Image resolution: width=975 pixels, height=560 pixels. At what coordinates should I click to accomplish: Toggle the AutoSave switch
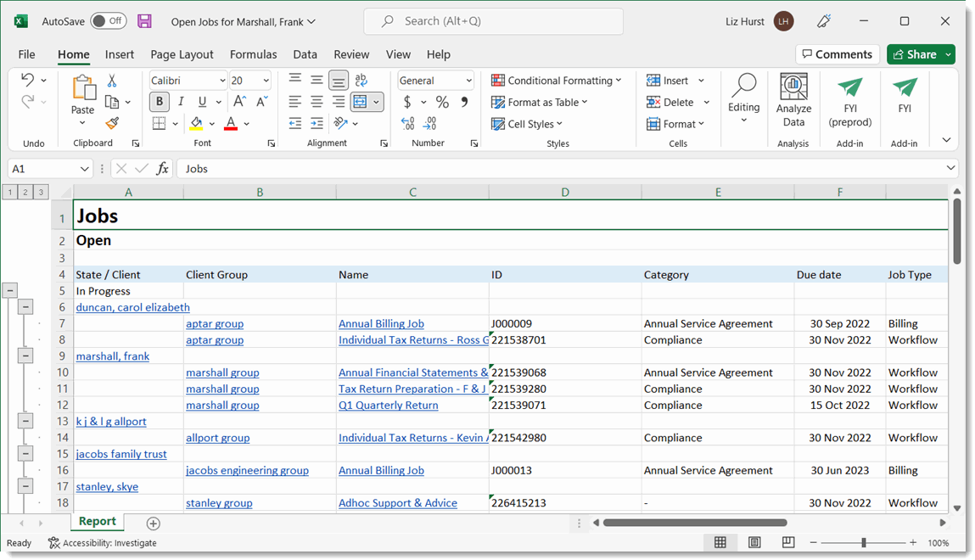coord(109,21)
